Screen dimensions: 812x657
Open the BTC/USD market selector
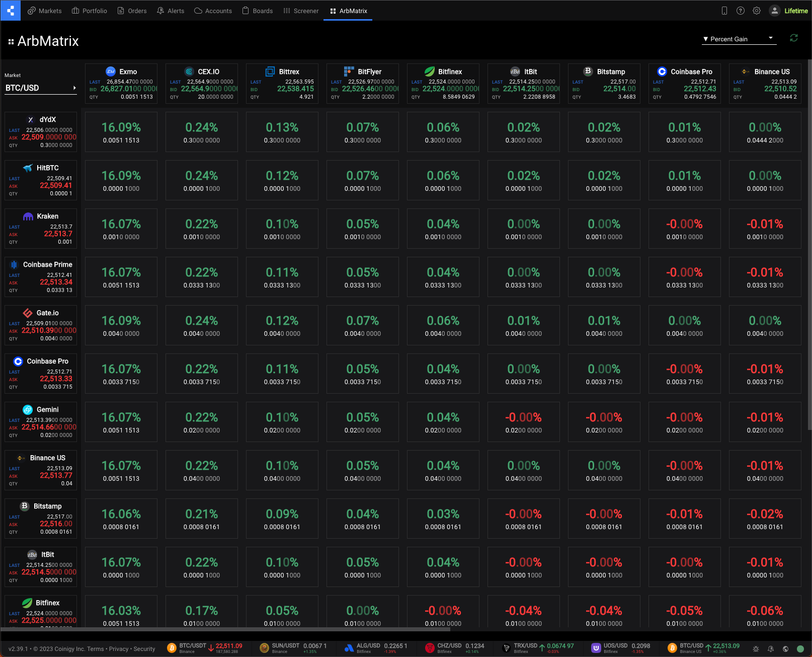pos(41,88)
